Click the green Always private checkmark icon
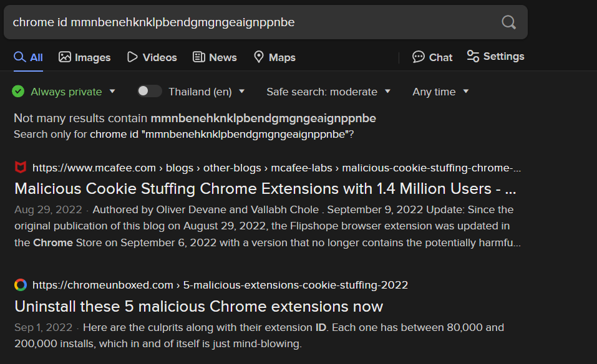The width and height of the screenshot is (597, 364). pos(19,92)
